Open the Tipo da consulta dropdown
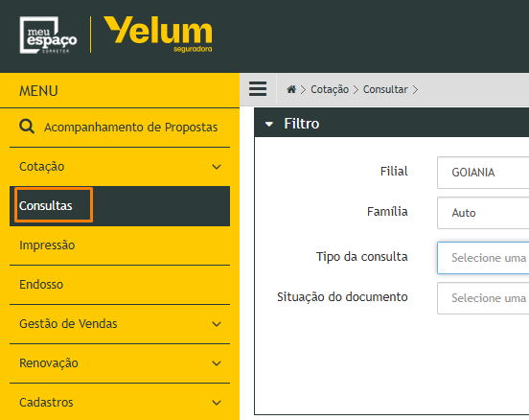Image resolution: width=529 pixels, height=420 pixels. pos(483,258)
